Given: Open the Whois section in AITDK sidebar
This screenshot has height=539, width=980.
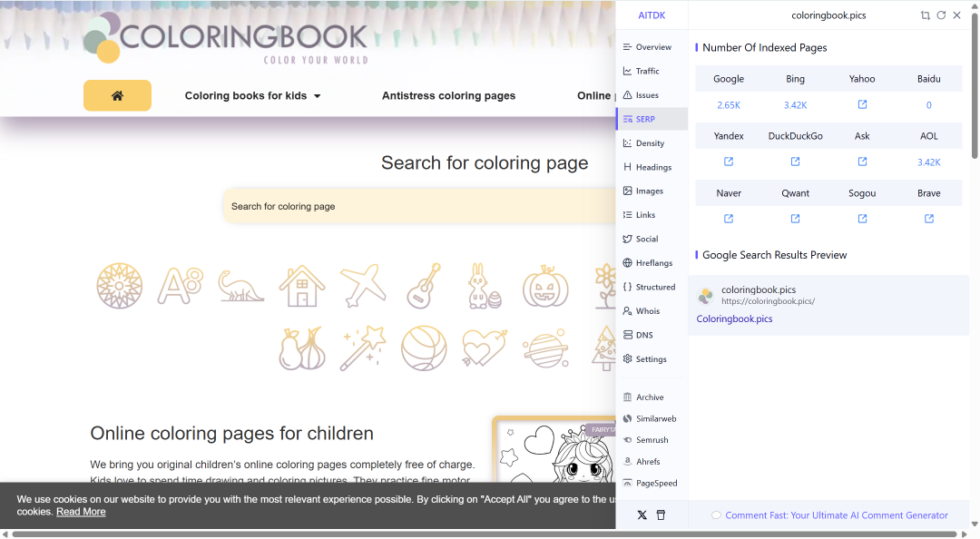Looking at the screenshot, I should click(x=652, y=310).
